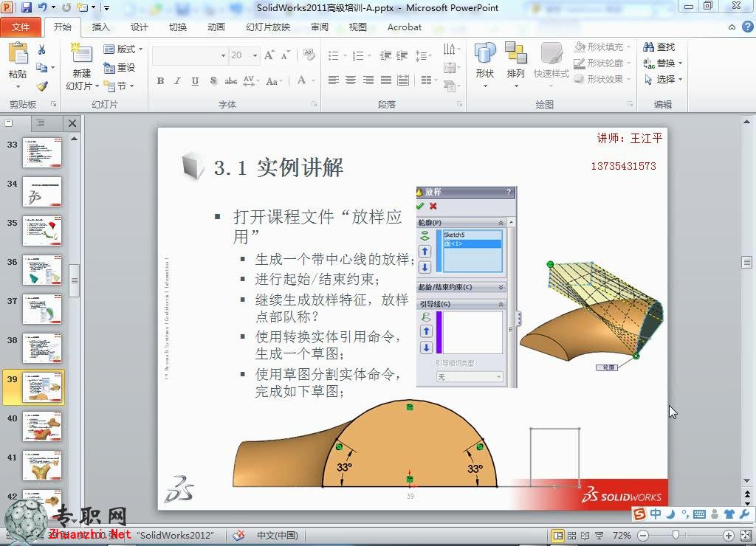Save the presentation from Quick Access Toolbar

point(26,7)
